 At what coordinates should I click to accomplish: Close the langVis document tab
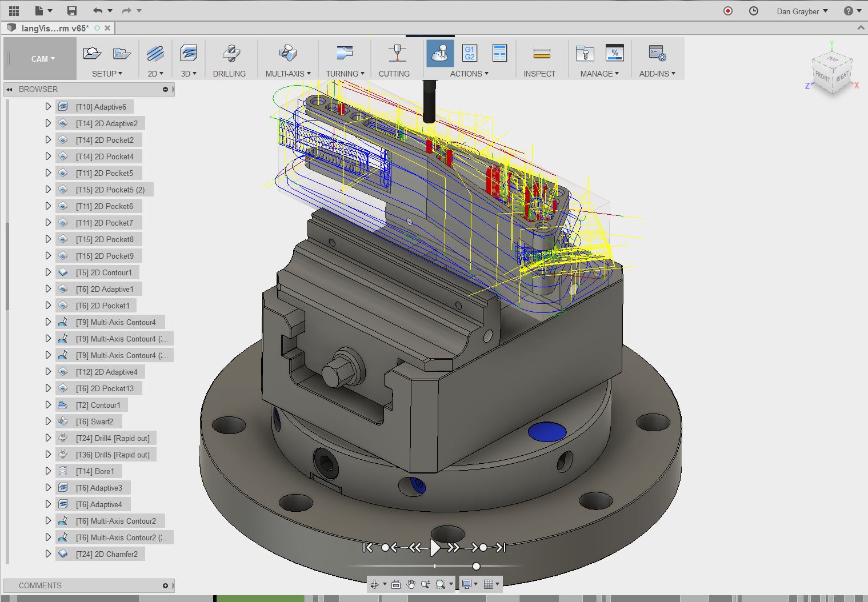pyautogui.click(x=107, y=27)
